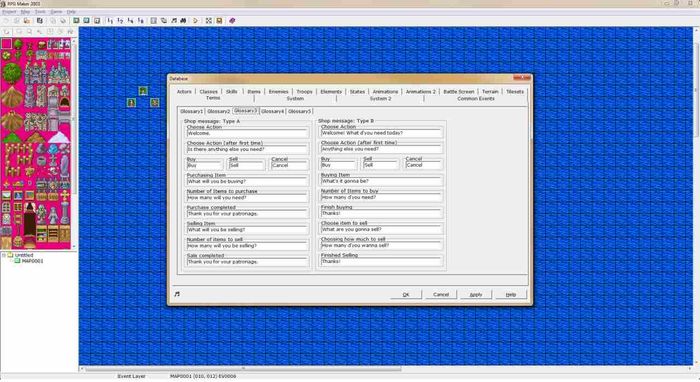700x382 pixels.
Task: Set map zoom to 1/1 scale
Action: (110, 21)
